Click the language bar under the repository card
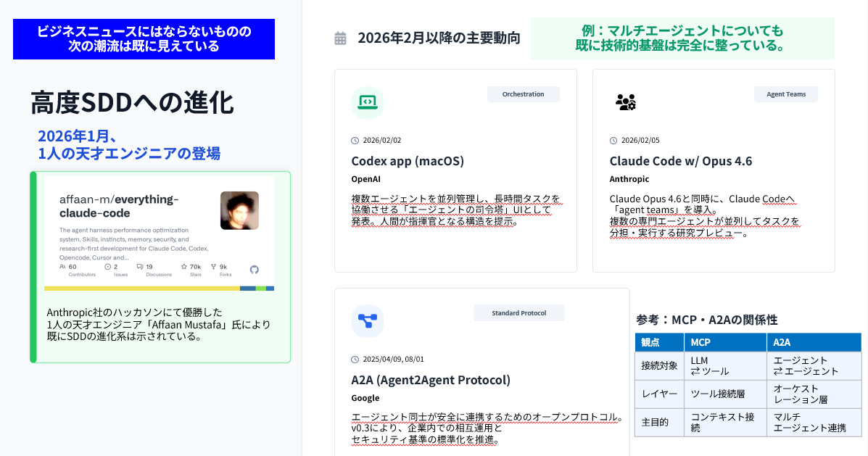The image size is (868, 456). 159,289
